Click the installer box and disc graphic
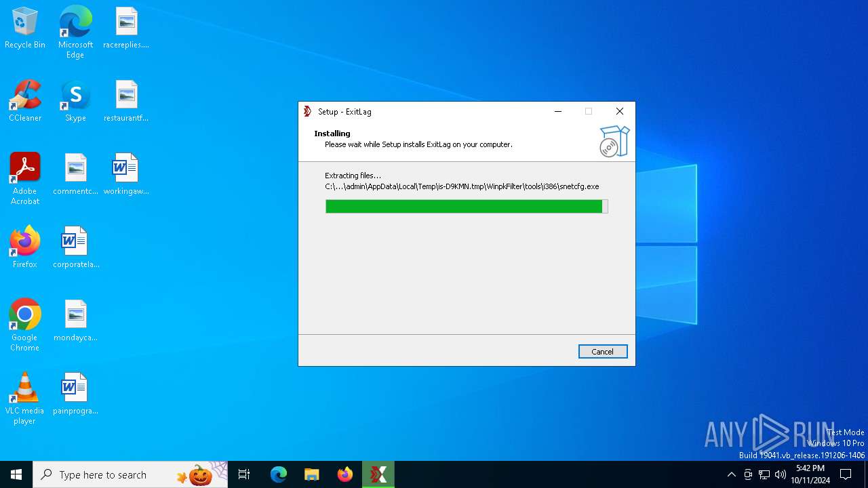 [x=614, y=141]
